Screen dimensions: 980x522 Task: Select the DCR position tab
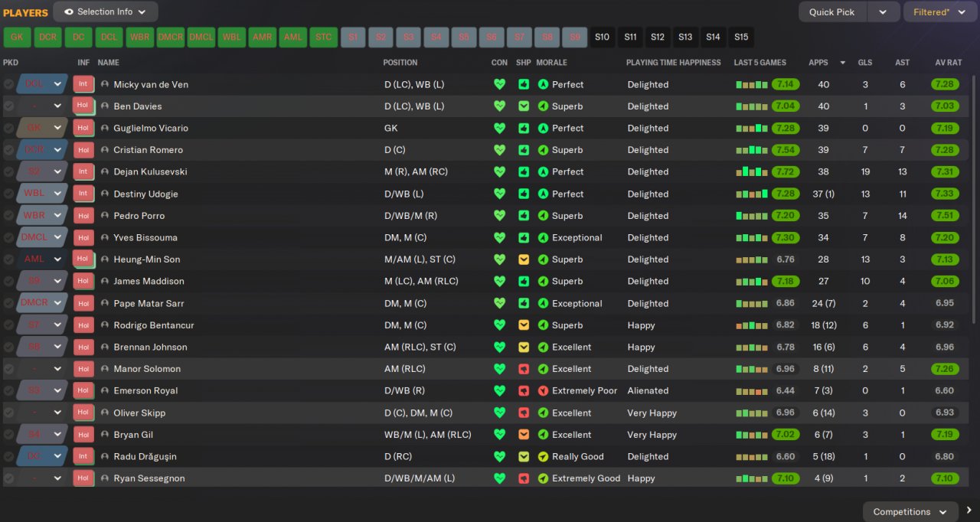(48, 37)
